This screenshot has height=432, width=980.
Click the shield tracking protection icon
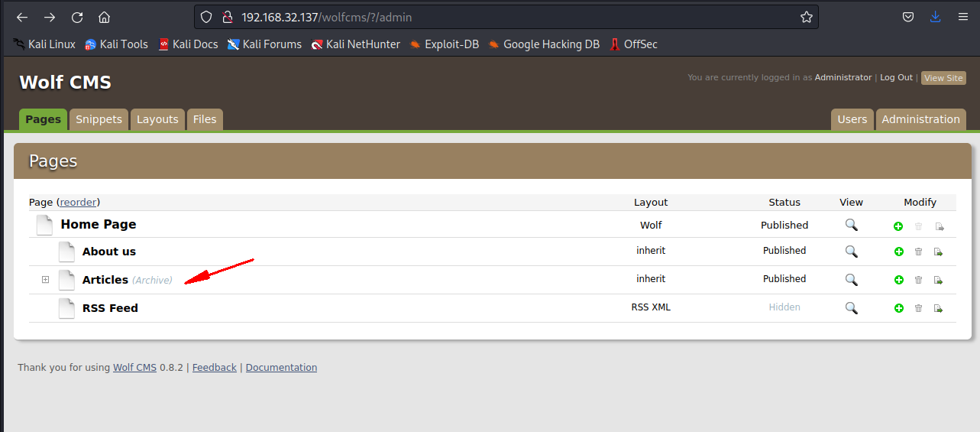206,17
